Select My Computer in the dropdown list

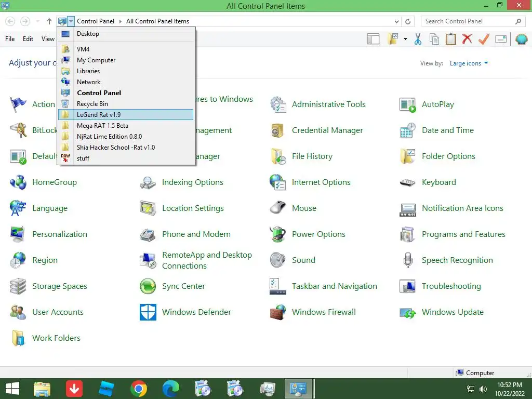126,60
